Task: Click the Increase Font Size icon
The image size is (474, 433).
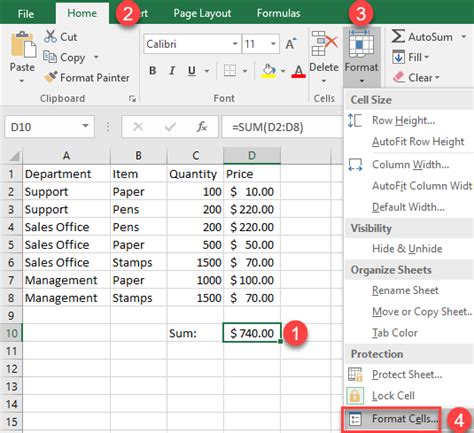Action: [x=291, y=44]
